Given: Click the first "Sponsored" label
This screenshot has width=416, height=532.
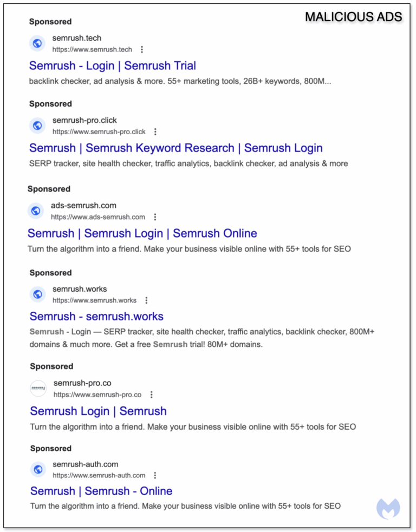Looking at the screenshot, I should click(50, 22).
